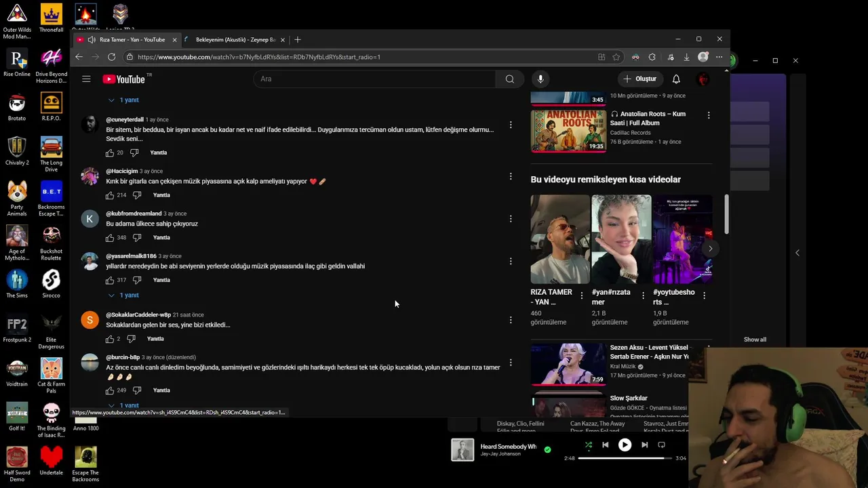Screen dimensions: 868x488
Task: Go back with the browser back arrow
Action: pos(79,57)
